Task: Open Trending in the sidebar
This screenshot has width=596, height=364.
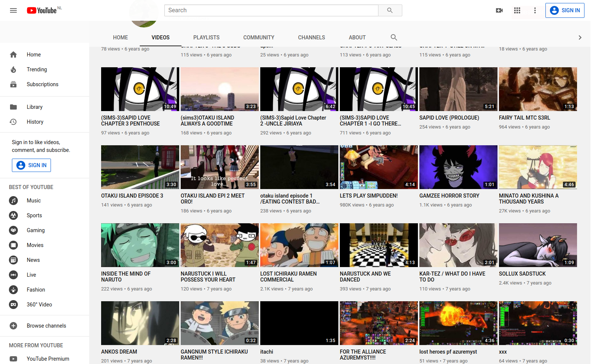Action: 45,69
